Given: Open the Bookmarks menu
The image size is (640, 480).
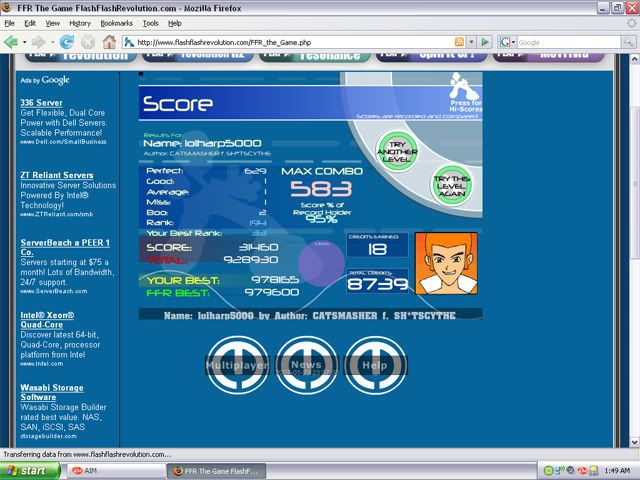Looking at the screenshot, I should [x=116, y=22].
